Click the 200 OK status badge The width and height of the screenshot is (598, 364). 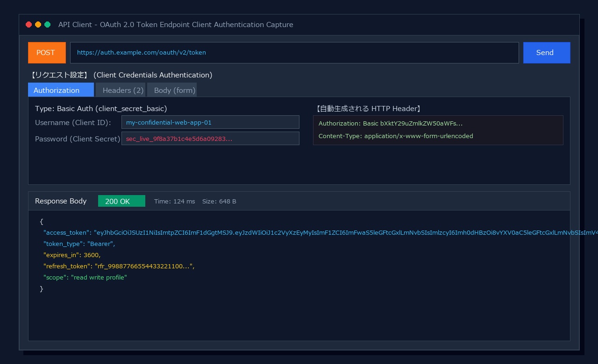121,201
